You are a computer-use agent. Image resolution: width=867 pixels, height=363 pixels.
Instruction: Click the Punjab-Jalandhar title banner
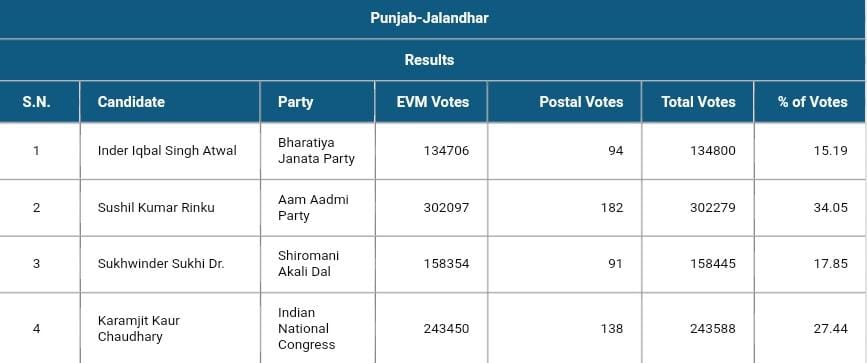(x=429, y=18)
